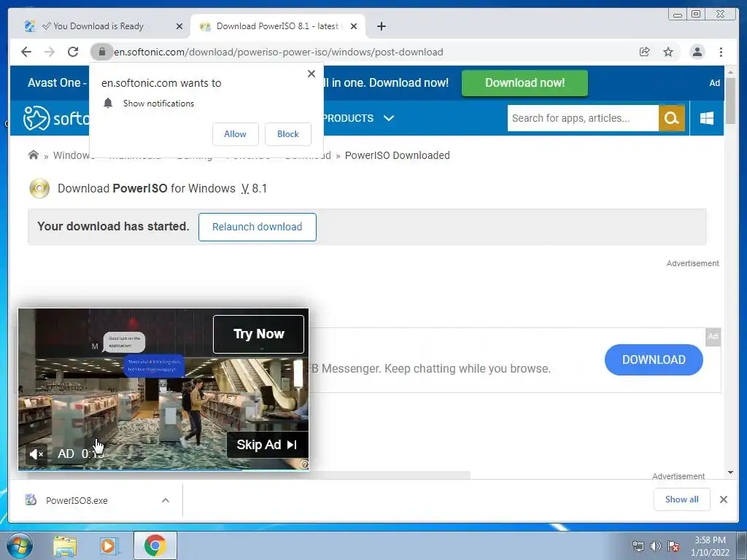The width and height of the screenshot is (747, 560).
Task: Open a new tab
Action: pos(381,26)
